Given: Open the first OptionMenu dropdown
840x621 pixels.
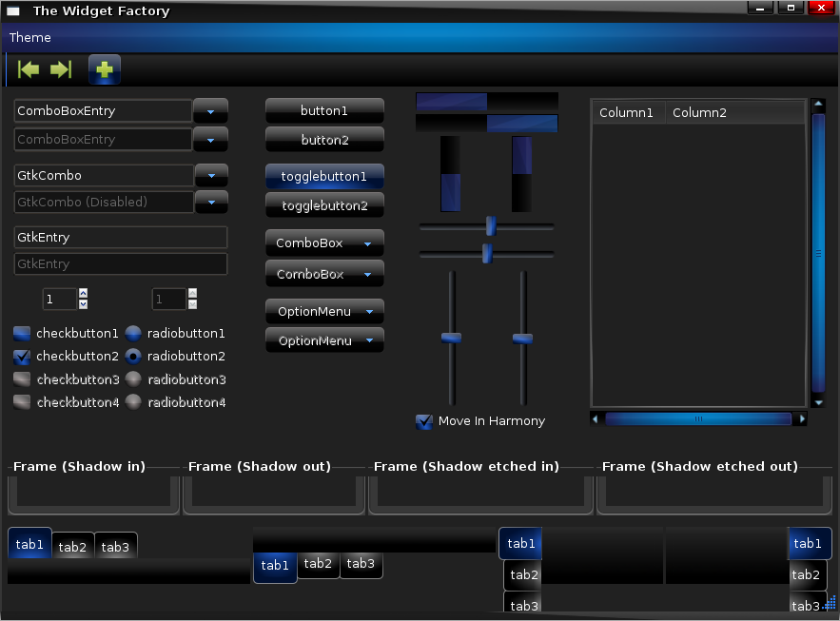Looking at the screenshot, I should [324, 312].
